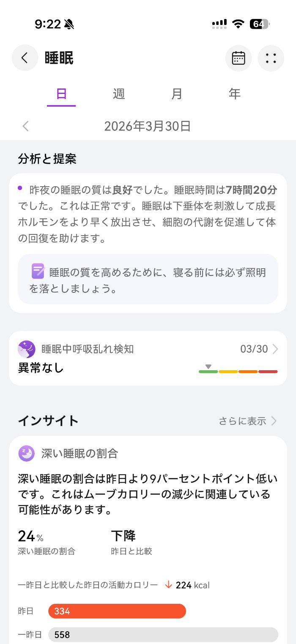
Task: Tap the purple note tip icon
Action: (x=38, y=271)
